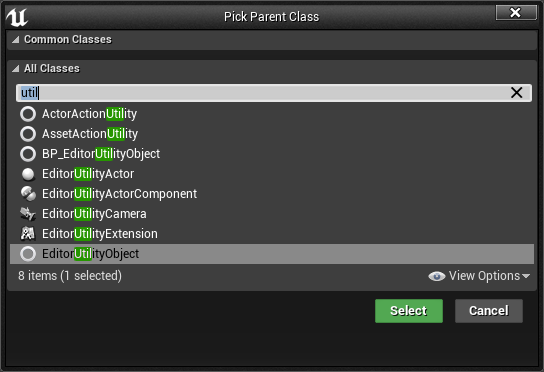The width and height of the screenshot is (544, 372).
Task: Click the ActorActionUtility class icon
Action: coord(28,114)
